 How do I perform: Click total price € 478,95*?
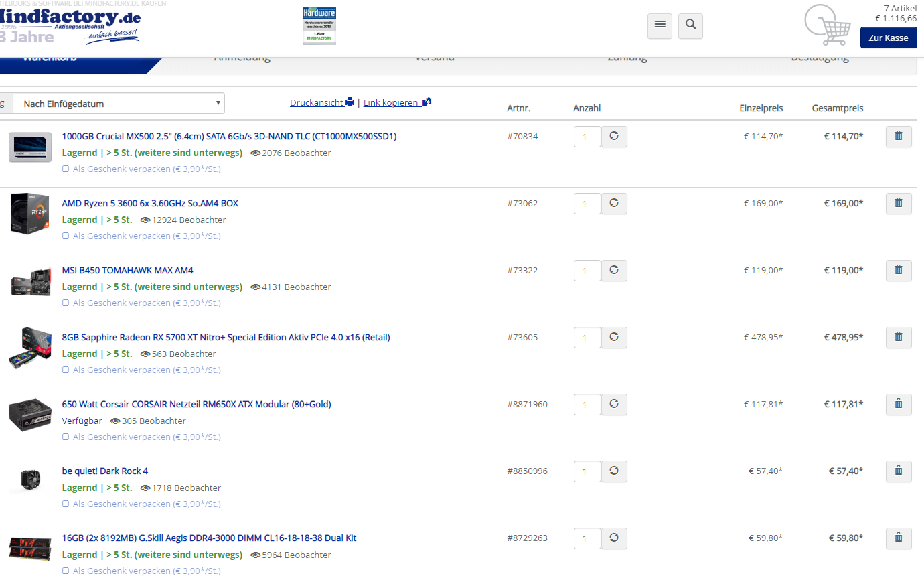[x=843, y=337]
